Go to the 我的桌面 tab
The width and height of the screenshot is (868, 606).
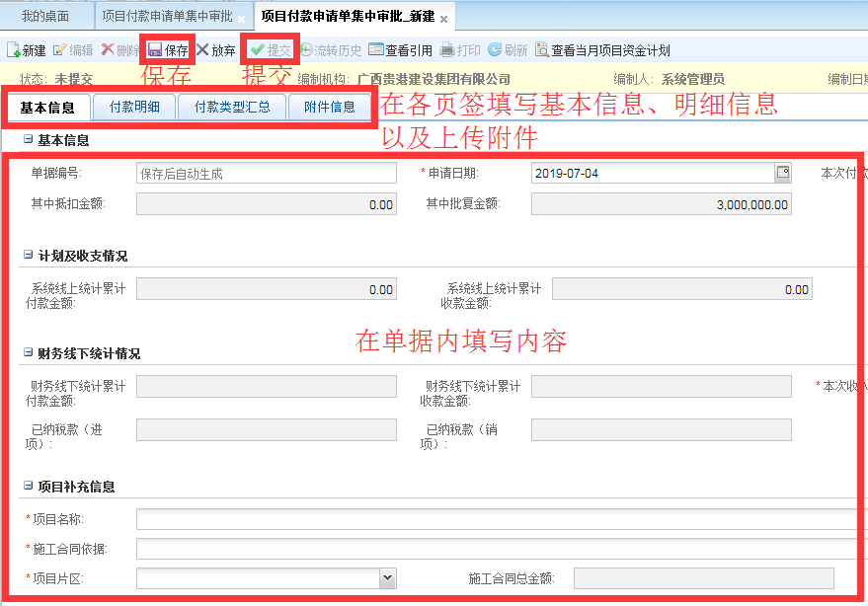[x=47, y=18]
